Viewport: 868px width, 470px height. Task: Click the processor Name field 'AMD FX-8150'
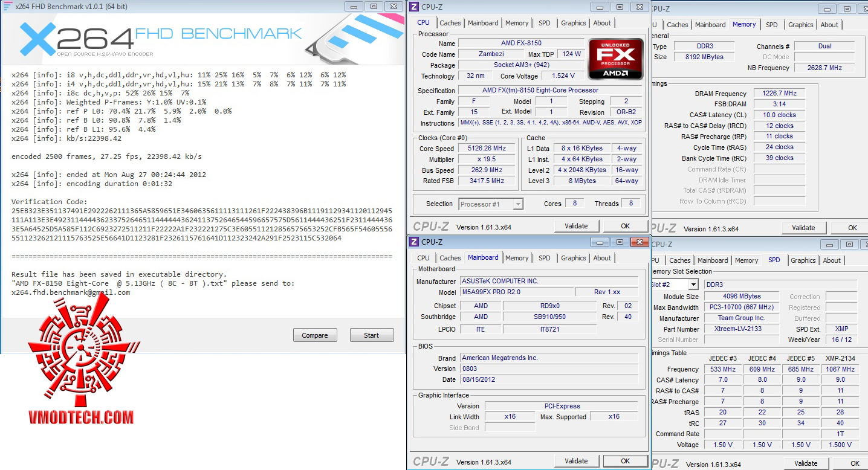point(522,43)
